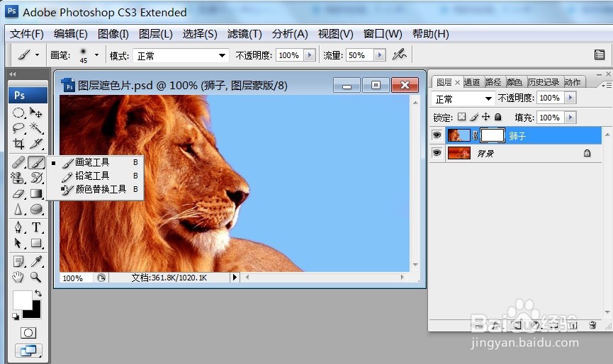The height and width of the screenshot is (364, 613).
Task: Select the Pen tool
Action: (x=18, y=227)
